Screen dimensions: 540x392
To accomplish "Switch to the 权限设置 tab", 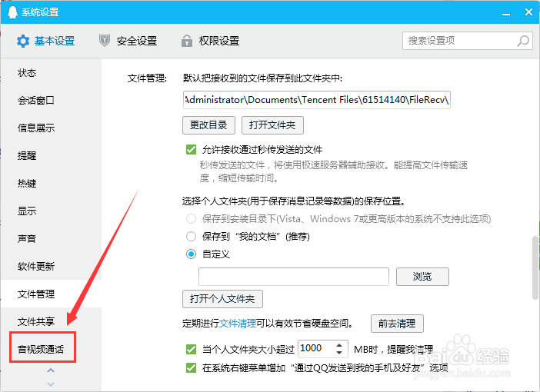I will pyautogui.click(x=211, y=41).
